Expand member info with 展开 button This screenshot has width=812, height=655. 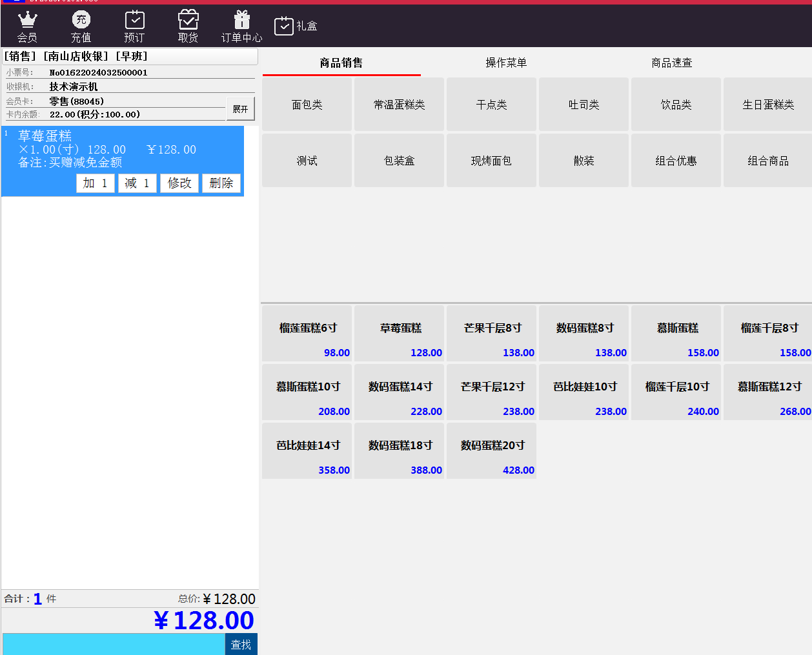tap(240, 109)
